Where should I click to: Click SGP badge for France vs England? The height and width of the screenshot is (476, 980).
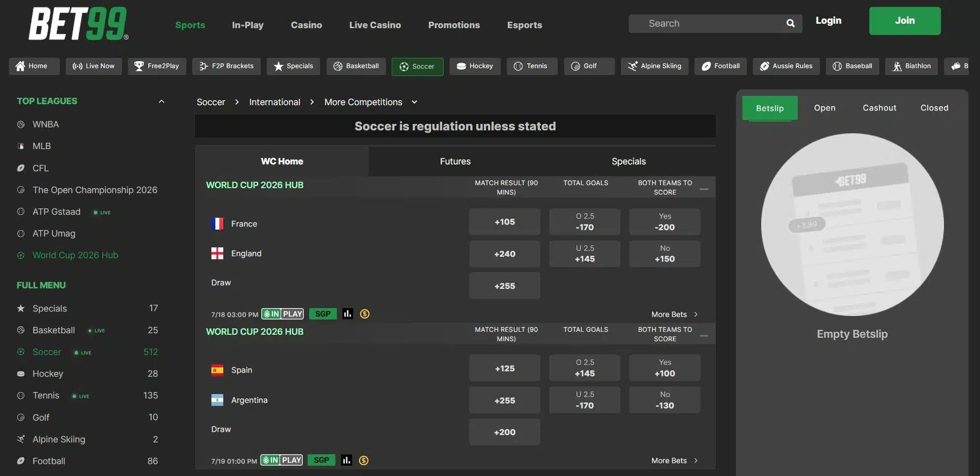point(323,314)
